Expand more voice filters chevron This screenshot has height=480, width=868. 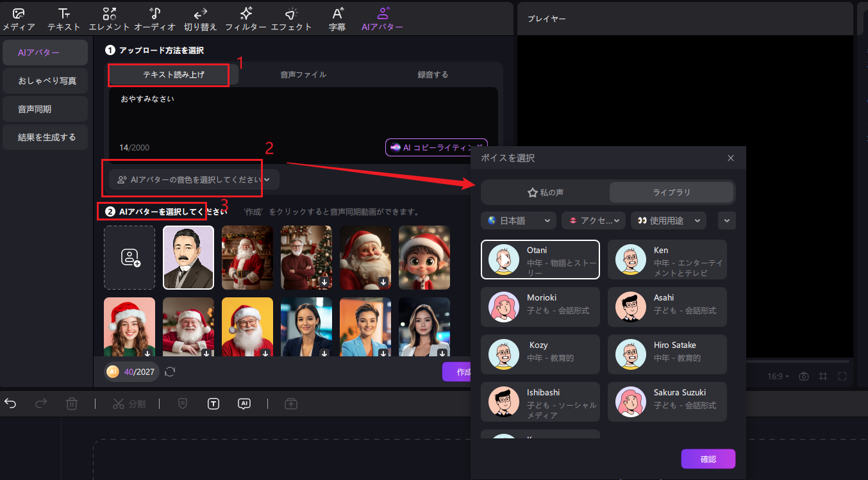[727, 220]
